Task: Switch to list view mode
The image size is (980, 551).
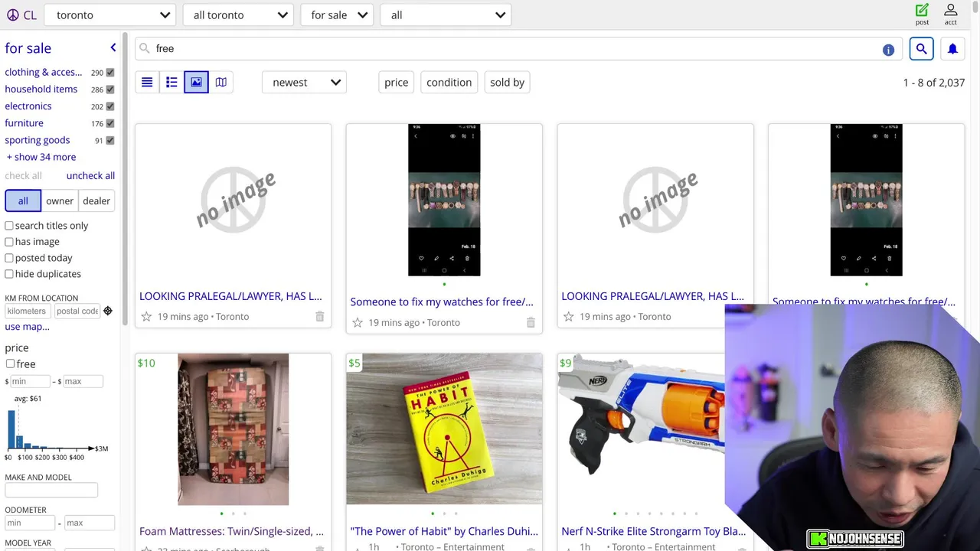Action: point(147,82)
